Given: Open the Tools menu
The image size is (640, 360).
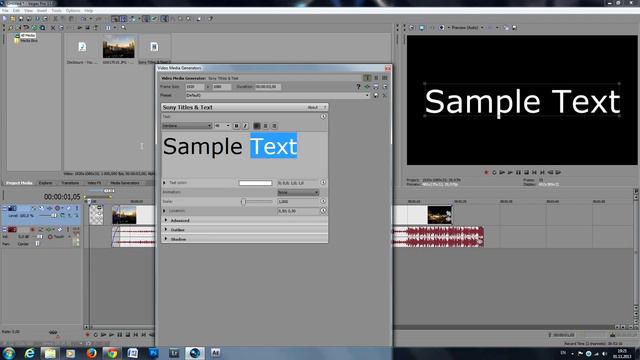Looking at the screenshot, I should point(56,11).
